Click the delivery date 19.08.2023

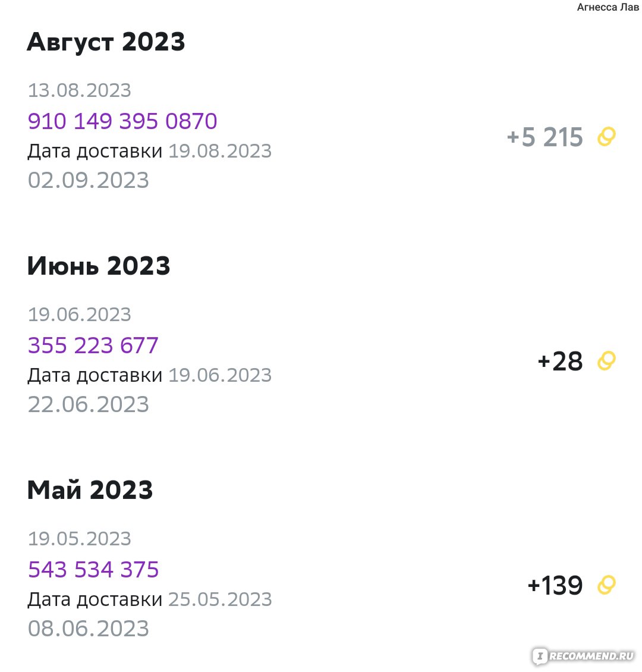pyautogui.click(x=220, y=151)
